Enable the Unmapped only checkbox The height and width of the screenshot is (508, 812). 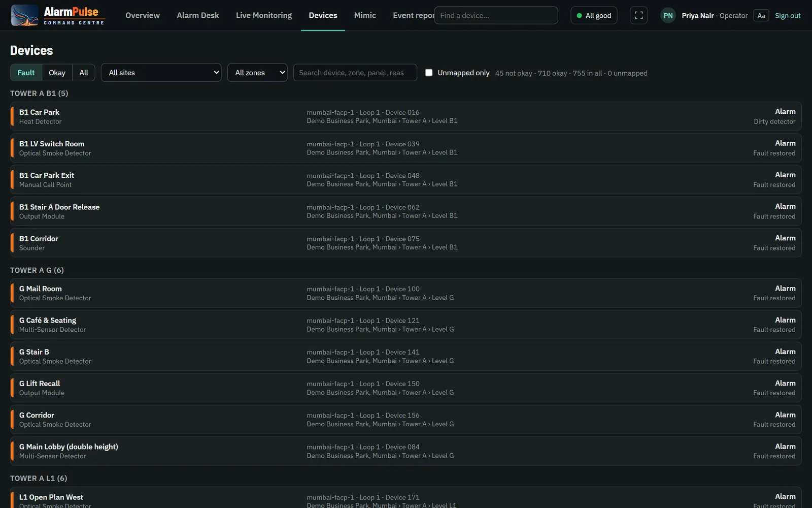coord(429,73)
